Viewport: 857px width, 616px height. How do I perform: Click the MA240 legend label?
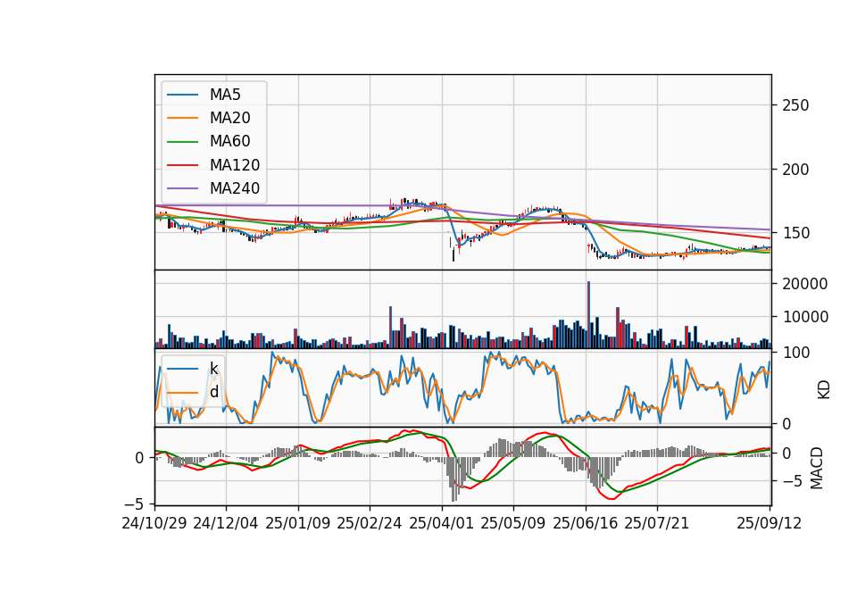(235, 188)
